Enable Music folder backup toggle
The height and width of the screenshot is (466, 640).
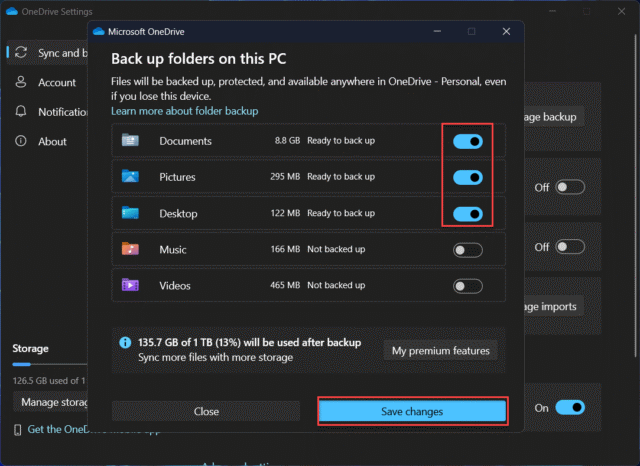[468, 250]
